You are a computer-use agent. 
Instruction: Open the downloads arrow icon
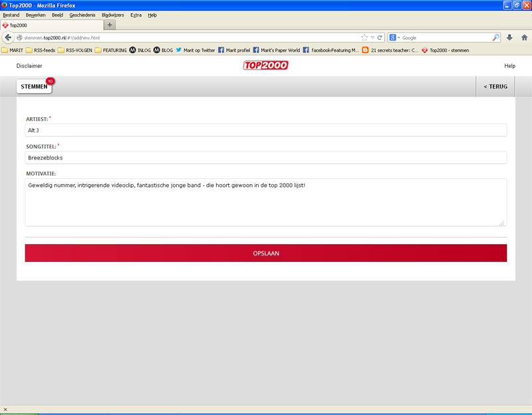tap(510, 37)
